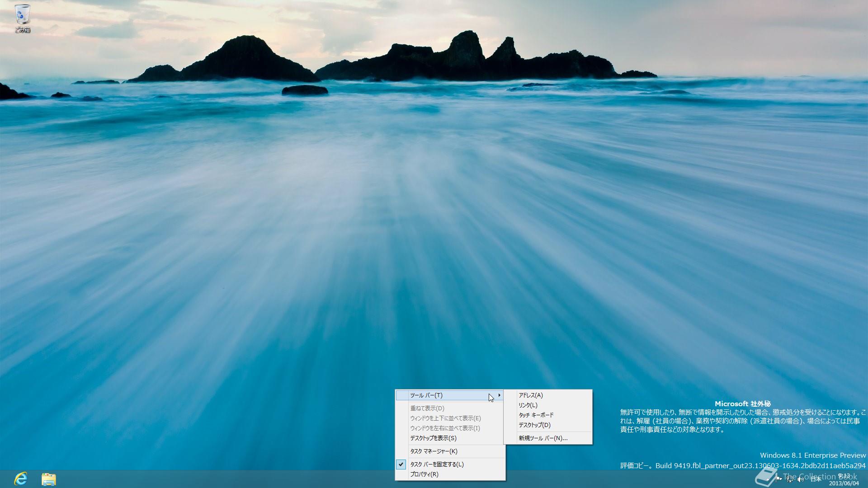868x488 pixels.
Task: Choose 新規ツール バー(N)... option
Action: [548, 438]
